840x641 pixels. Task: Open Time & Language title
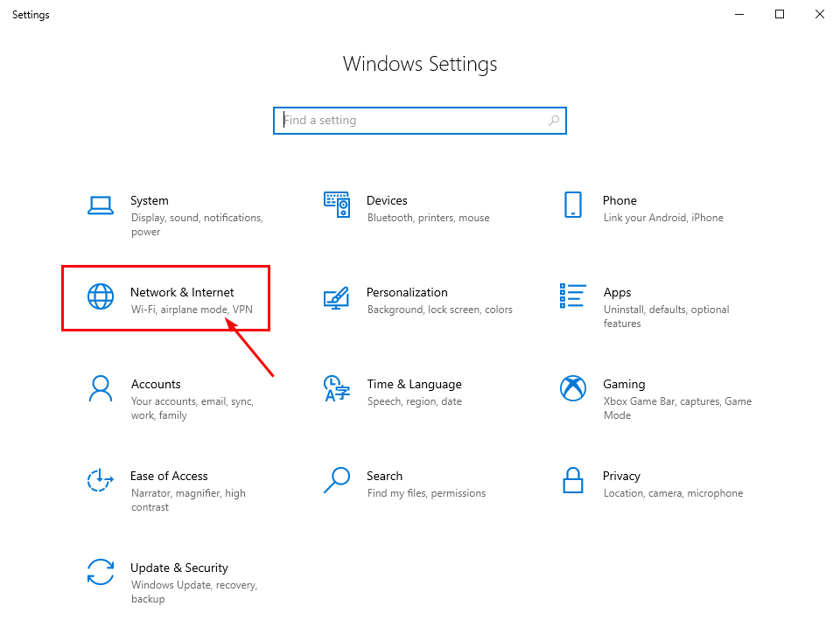pyautogui.click(x=414, y=385)
